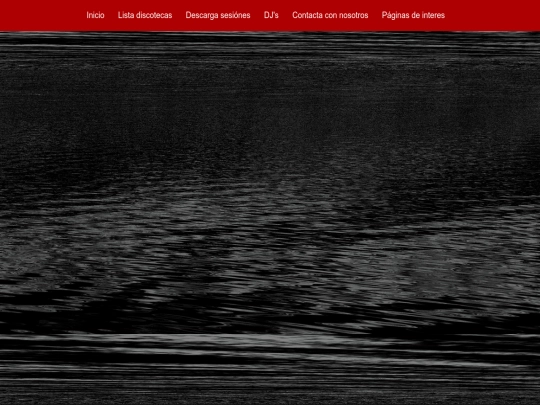
Task: Visit Páginas de interes
Action: click(x=413, y=15)
